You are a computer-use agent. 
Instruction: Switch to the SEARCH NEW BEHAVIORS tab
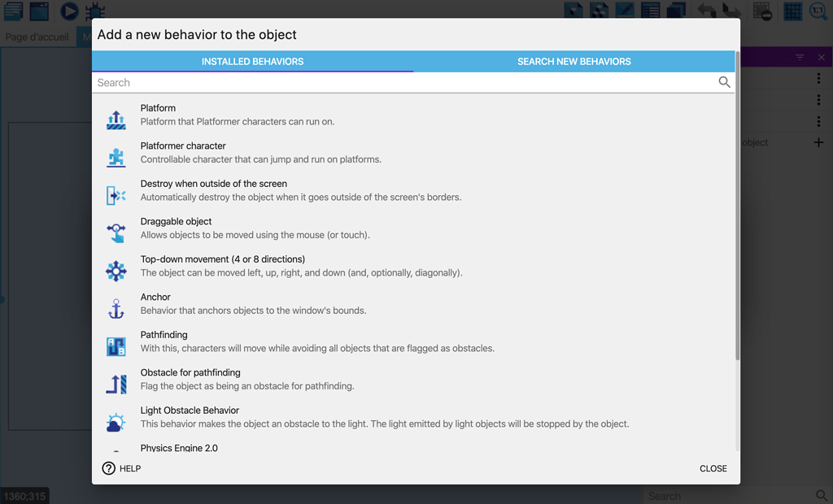[x=575, y=61]
